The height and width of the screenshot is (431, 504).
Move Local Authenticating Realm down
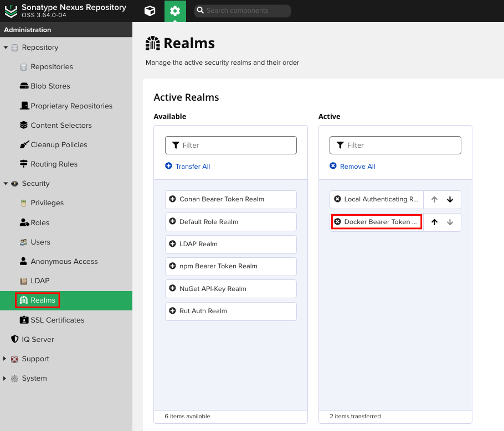coord(450,199)
